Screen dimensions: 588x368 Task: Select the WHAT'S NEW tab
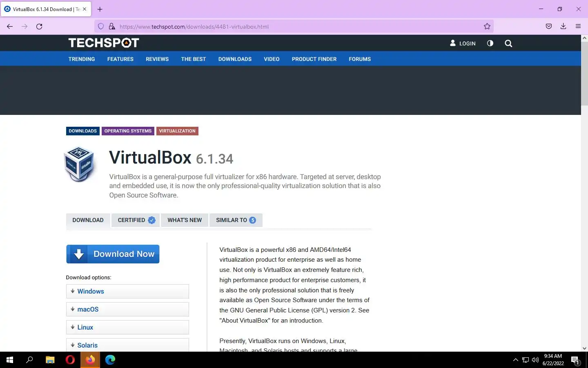coord(185,220)
